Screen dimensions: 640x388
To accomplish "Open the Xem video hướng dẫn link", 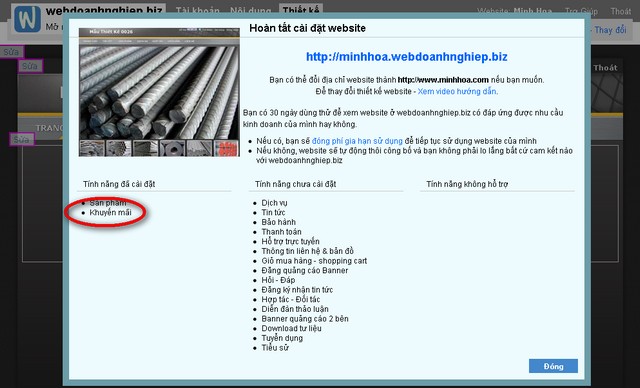I will [457, 91].
